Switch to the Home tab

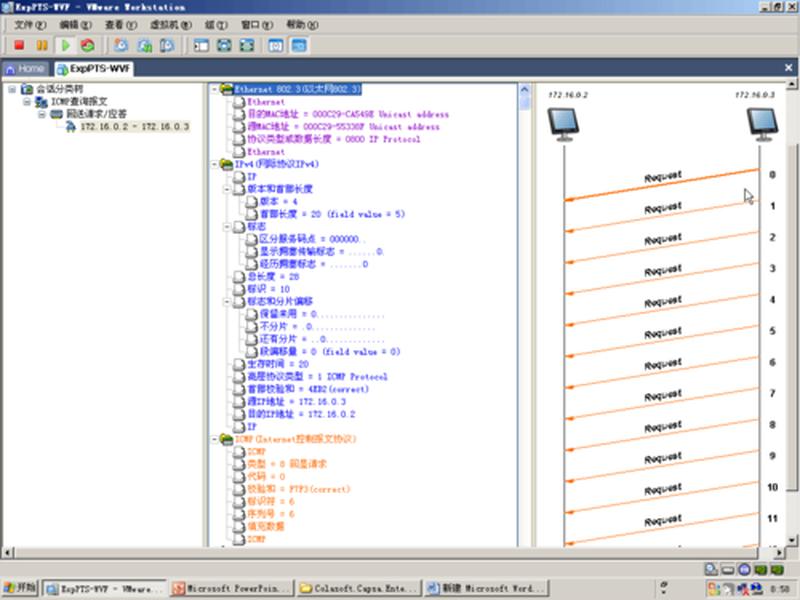26,68
